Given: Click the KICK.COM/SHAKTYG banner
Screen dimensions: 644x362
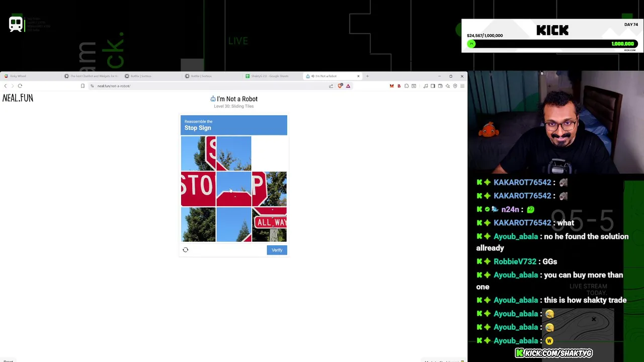Looking at the screenshot, I should pos(553,353).
